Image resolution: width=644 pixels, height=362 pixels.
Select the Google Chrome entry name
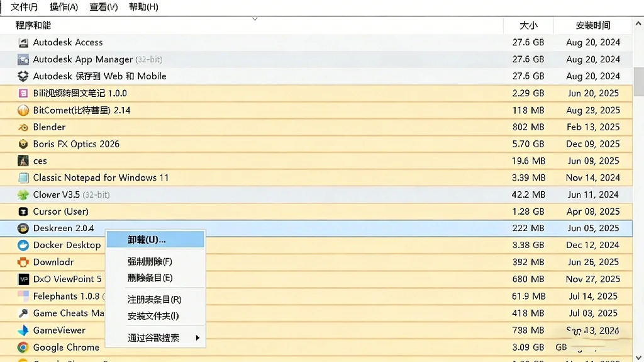(x=66, y=347)
